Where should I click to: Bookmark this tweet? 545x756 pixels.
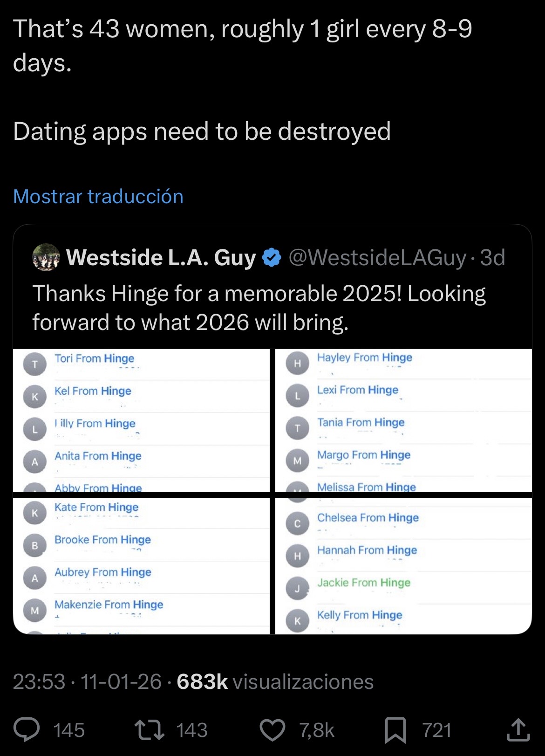395,730
